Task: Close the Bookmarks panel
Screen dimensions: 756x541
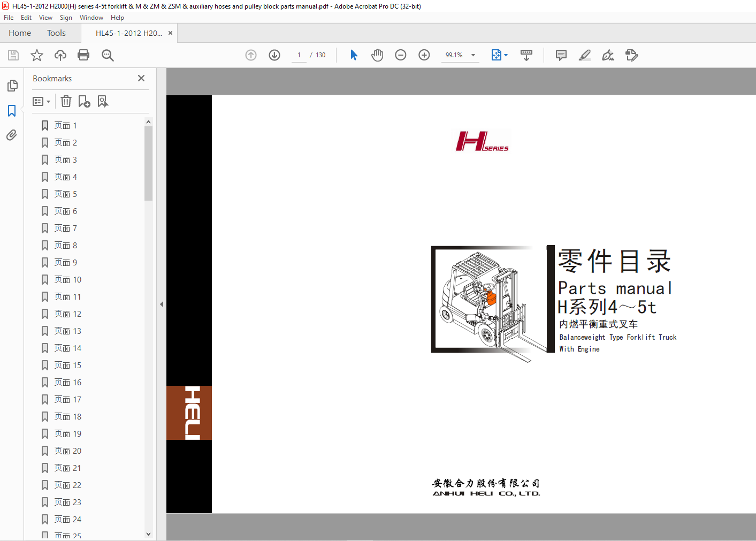Action: click(x=141, y=78)
